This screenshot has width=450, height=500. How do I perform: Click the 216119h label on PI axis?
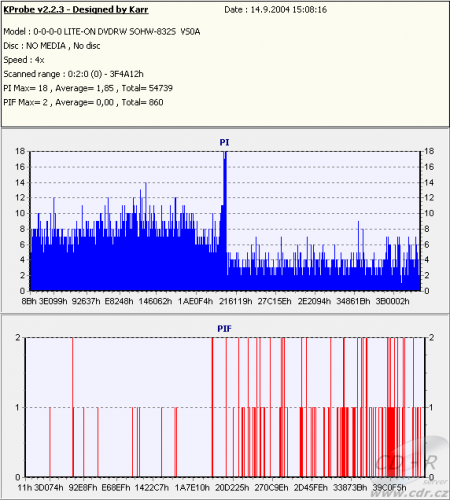pos(235,301)
